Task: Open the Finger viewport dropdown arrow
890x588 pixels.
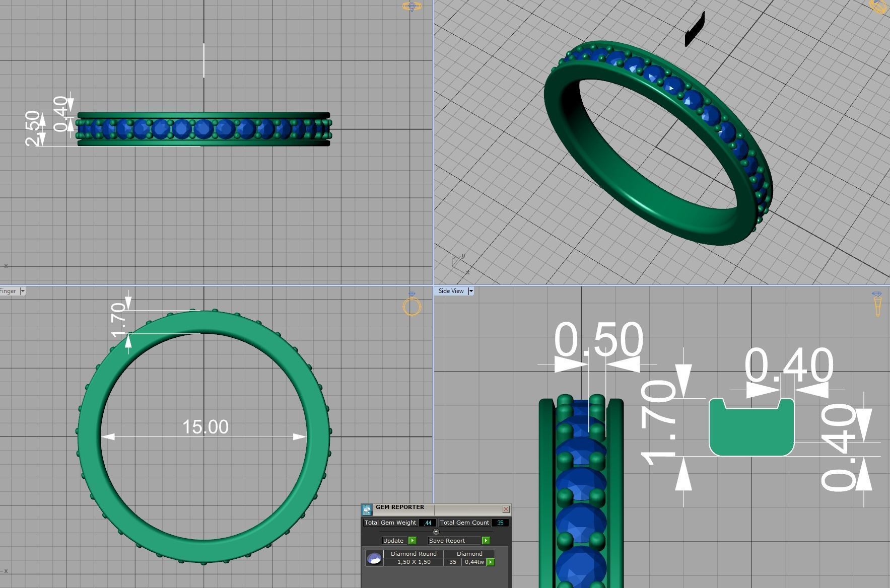Action: click(x=23, y=291)
